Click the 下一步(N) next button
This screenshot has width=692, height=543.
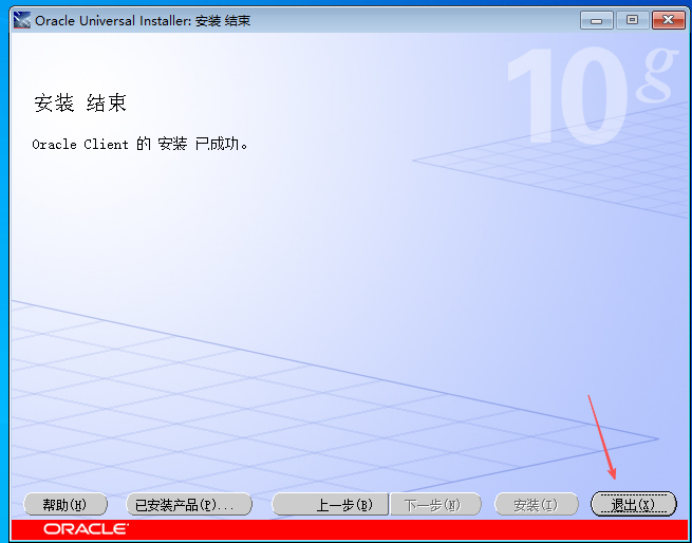(x=436, y=504)
